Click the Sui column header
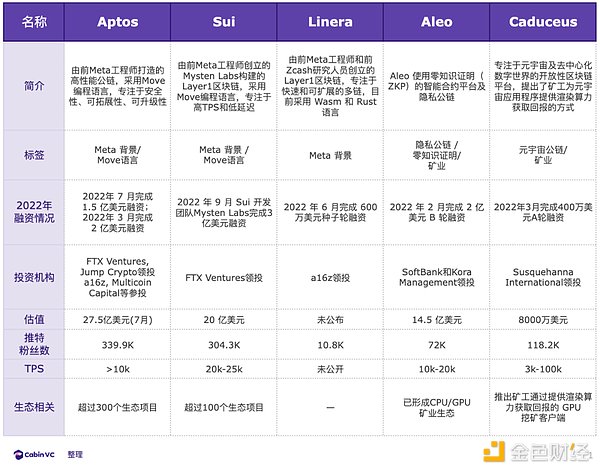 coord(224,22)
